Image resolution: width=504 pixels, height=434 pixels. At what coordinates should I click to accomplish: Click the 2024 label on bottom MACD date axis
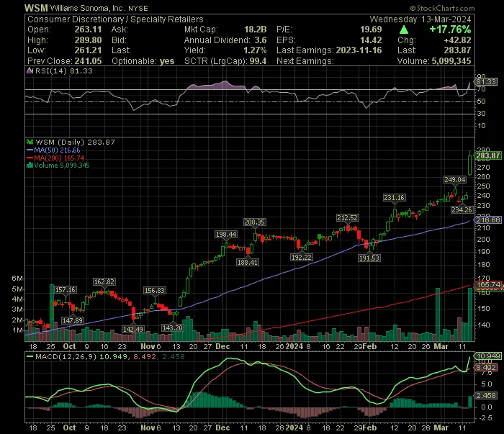tap(294, 428)
